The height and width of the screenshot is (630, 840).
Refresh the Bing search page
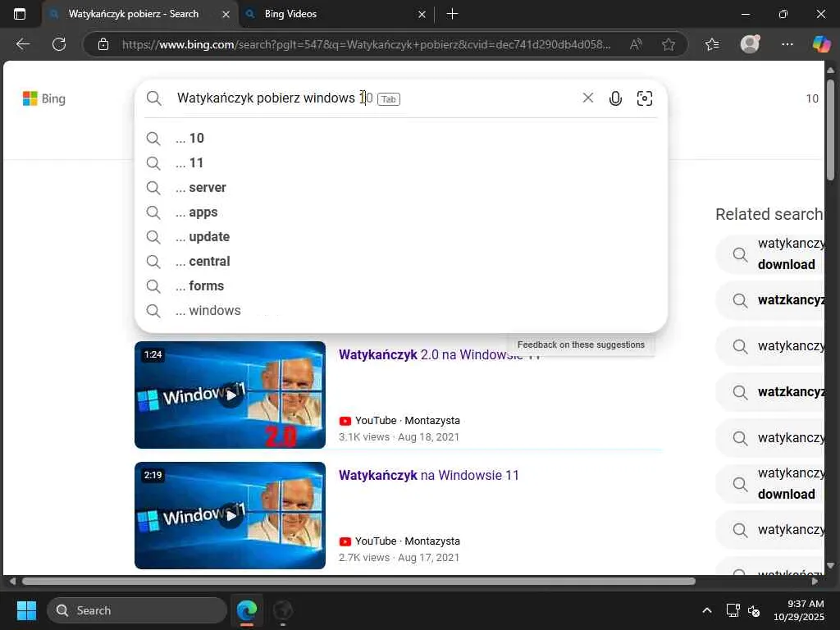tap(59, 44)
